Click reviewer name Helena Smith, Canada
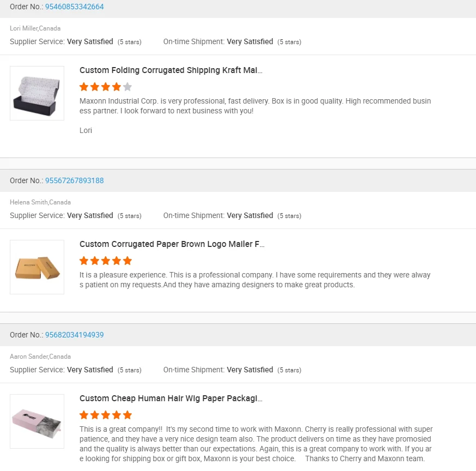The image size is (476, 471). click(40, 202)
